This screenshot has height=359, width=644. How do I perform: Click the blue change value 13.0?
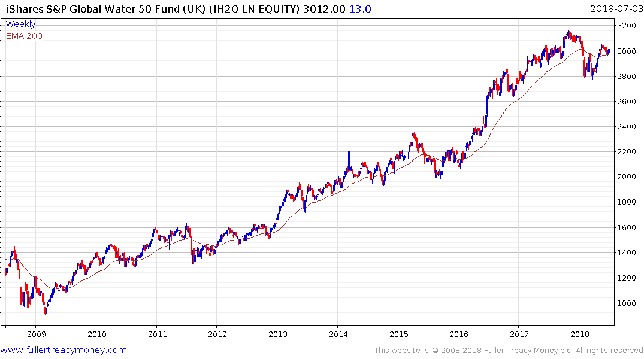(x=360, y=9)
